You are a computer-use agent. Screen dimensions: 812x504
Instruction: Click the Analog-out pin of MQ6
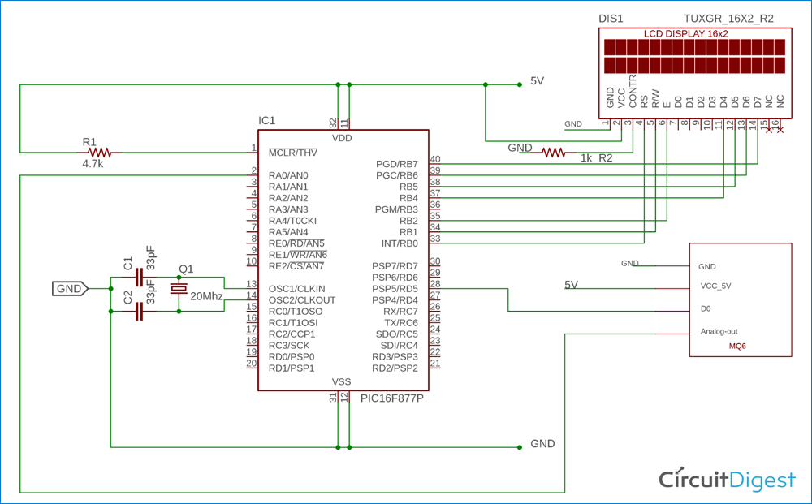coord(720,331)
